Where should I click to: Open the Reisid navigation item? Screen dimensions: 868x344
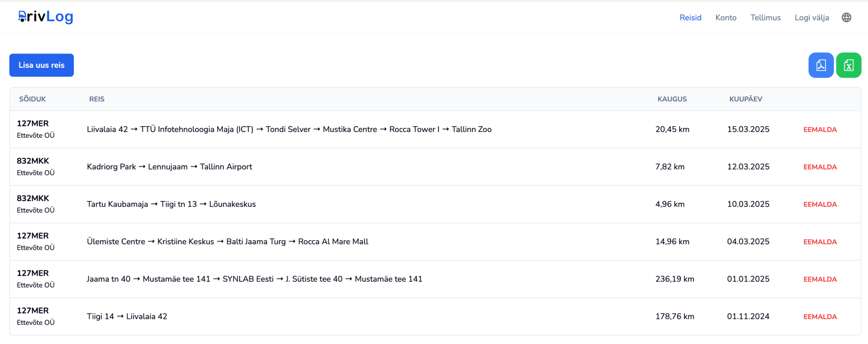(x=690, y=18)
